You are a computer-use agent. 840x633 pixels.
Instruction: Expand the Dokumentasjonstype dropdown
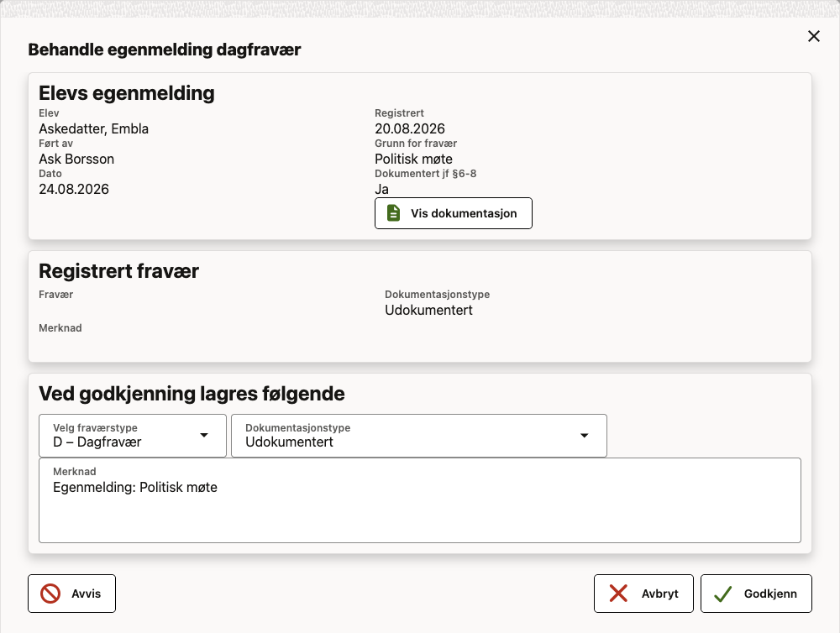[419, 436]
